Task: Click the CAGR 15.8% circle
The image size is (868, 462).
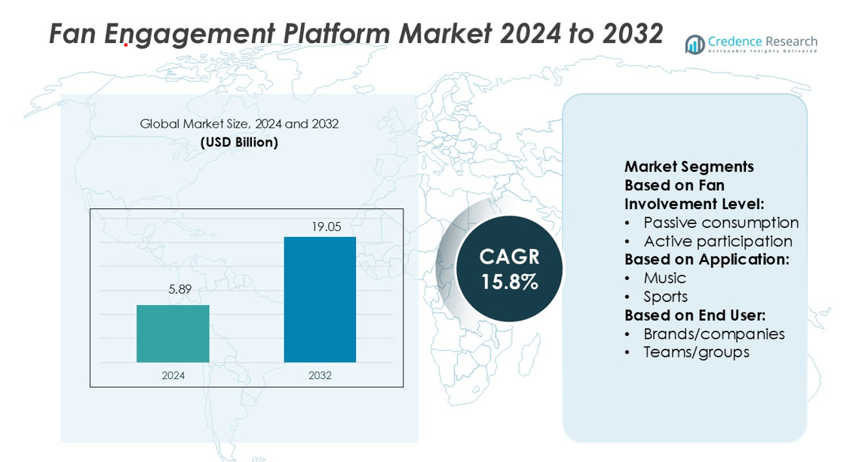Action: (509, 269)
